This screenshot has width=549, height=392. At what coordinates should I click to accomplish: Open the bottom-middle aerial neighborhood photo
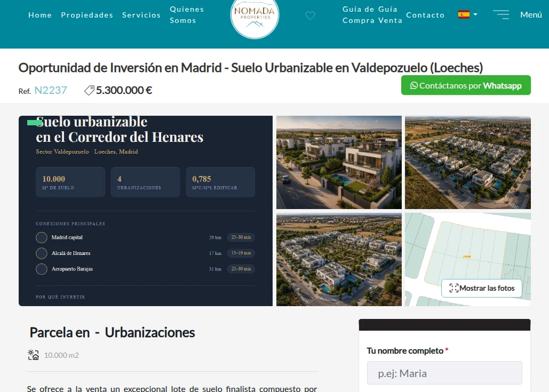point(339,259)
